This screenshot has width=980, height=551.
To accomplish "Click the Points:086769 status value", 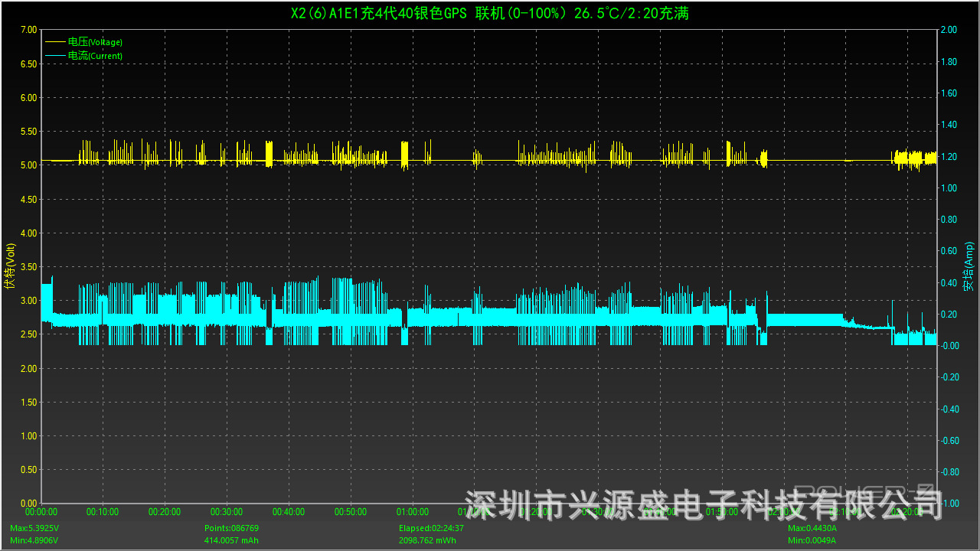I will pyautogui.click(x=231, y=528).
